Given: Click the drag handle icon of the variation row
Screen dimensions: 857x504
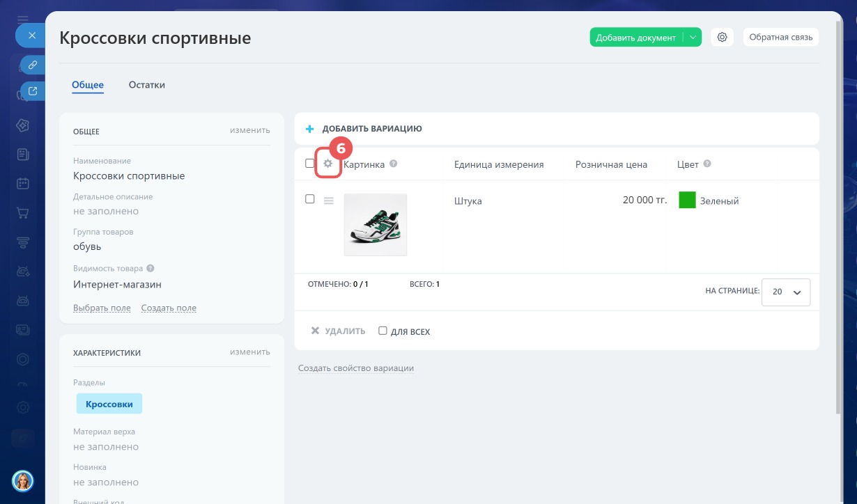Looking at the screenshot, I should tap(329, 200).
